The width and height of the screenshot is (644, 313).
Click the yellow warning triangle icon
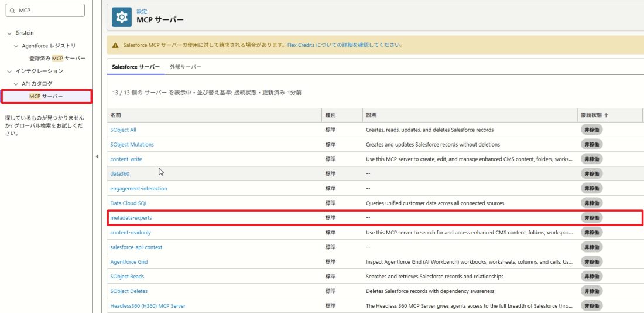pyautogui.click(x=115, y=45)
